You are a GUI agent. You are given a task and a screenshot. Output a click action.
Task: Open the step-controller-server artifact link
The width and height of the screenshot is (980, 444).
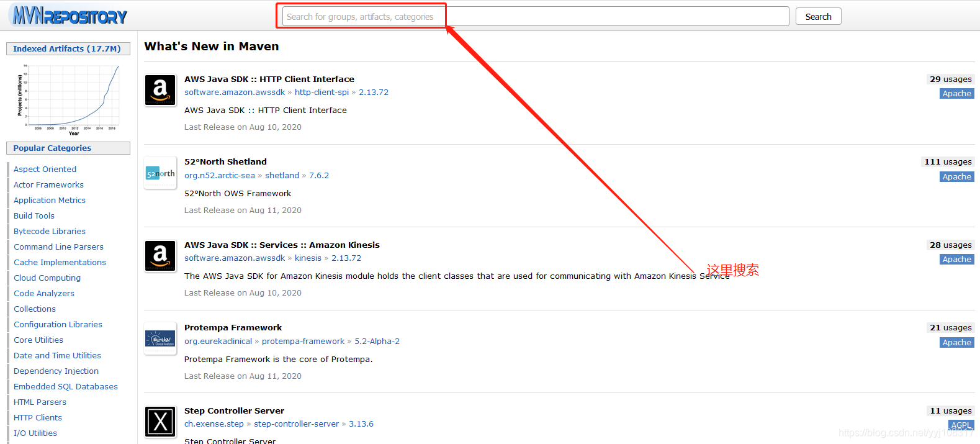[296, 424]
